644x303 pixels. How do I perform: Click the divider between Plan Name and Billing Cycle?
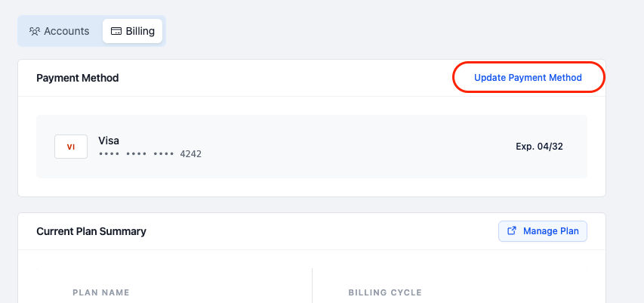(x=312, y=286)
